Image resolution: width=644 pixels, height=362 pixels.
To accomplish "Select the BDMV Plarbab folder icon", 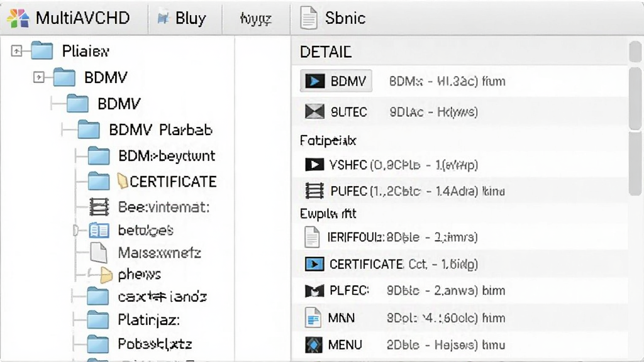I will [x=89, y=129].
